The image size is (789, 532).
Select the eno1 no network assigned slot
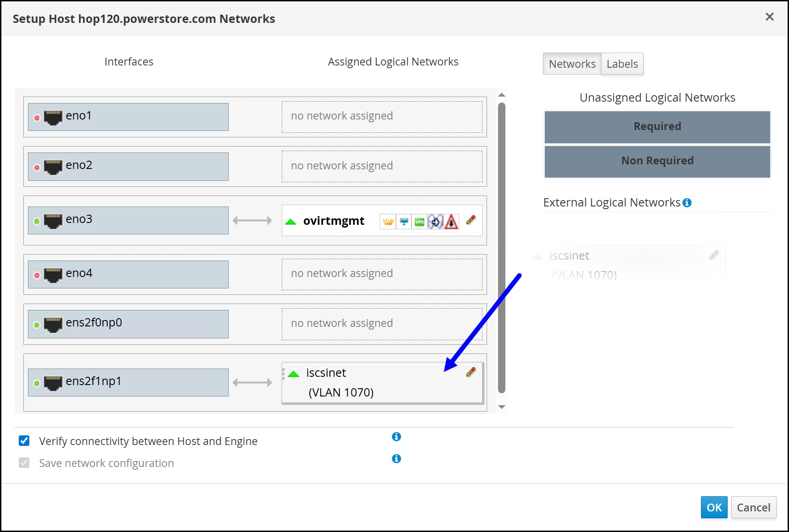(382, 117)
